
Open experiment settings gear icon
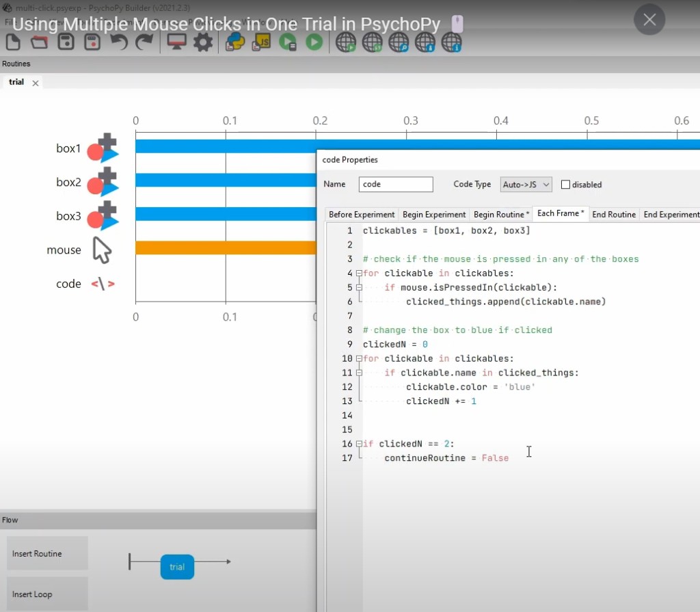[x=203, y=42]
